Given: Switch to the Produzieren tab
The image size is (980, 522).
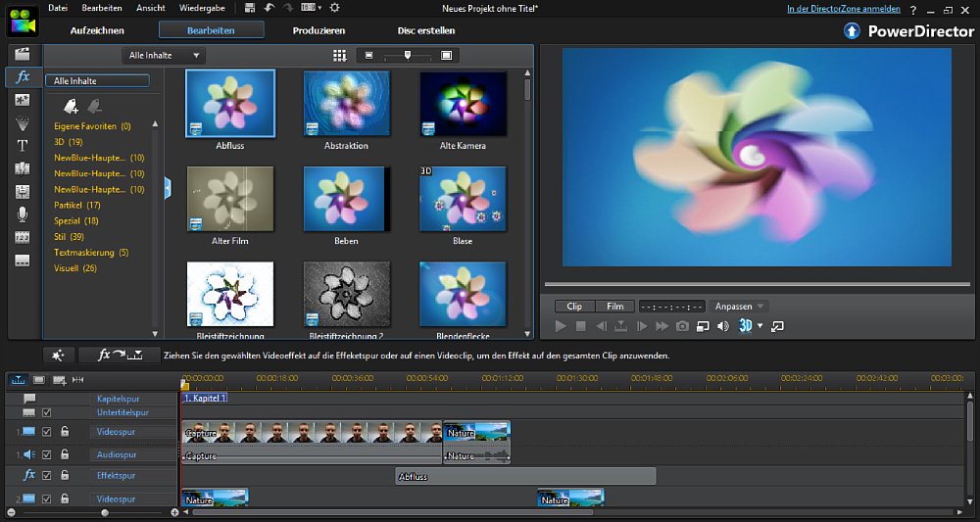Looking at the screenshot, I should (318, 30).
